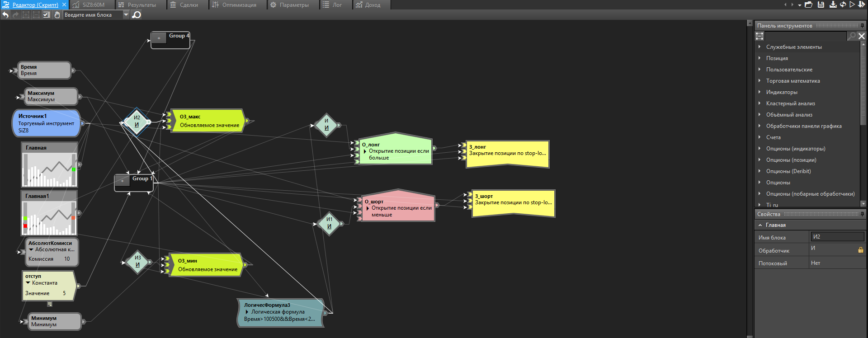This screenshot has height=338, width=868.
Task: Click the group selected blocks icon
Action: click(26, 15)
